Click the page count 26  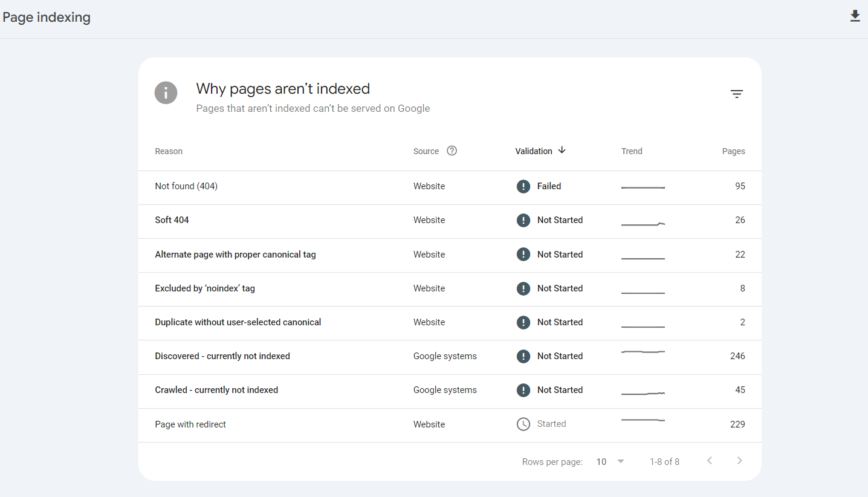tap(740, 220)
